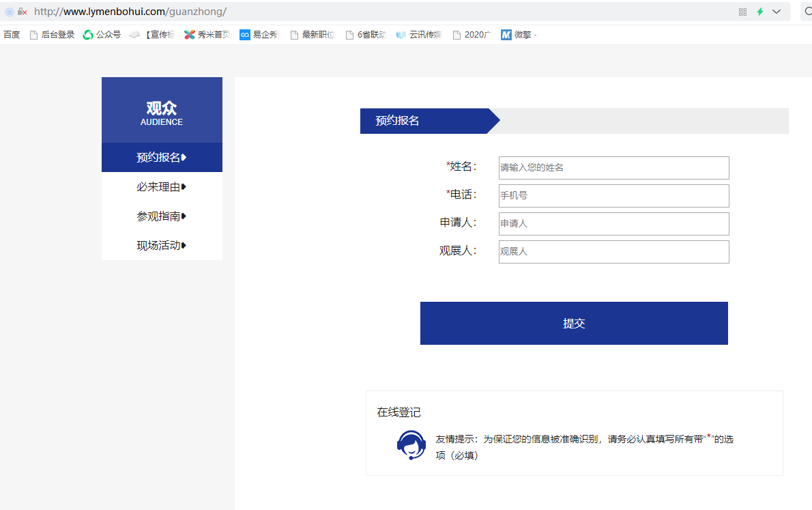This screenshot has width=812, height=510.
Task: Open 现场活动 sidebar section
Action: (x=162, y=246)
